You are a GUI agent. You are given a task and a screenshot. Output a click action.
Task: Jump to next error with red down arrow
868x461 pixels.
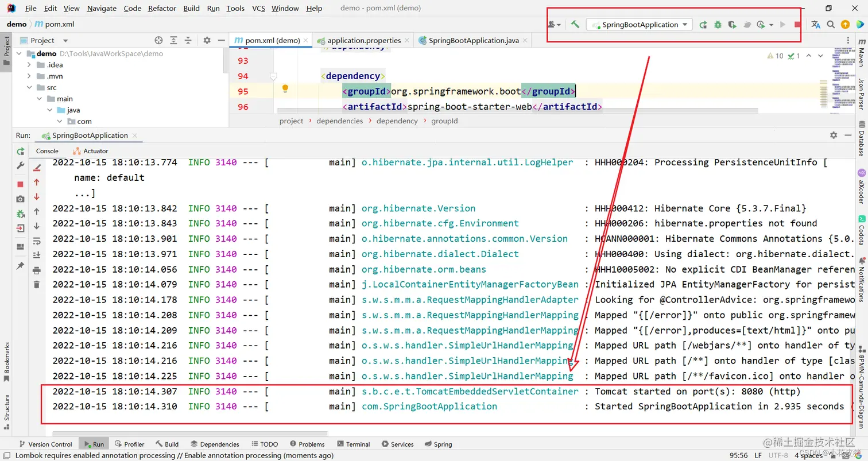click(x=37, y=196)
